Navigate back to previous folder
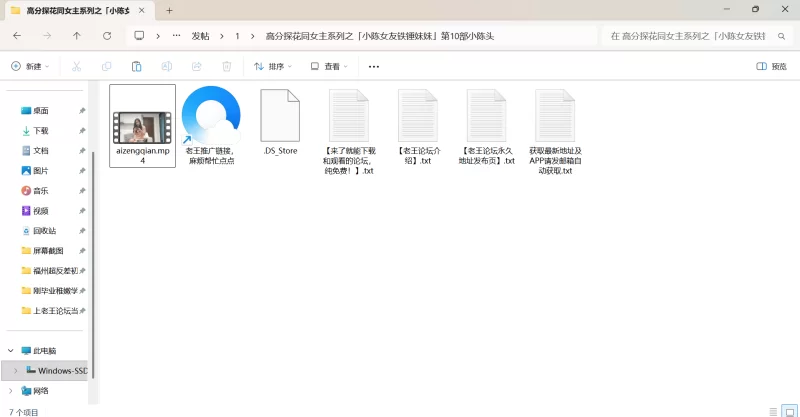The image size is (800, 417). pyautogui.click(x=17, y=35)
